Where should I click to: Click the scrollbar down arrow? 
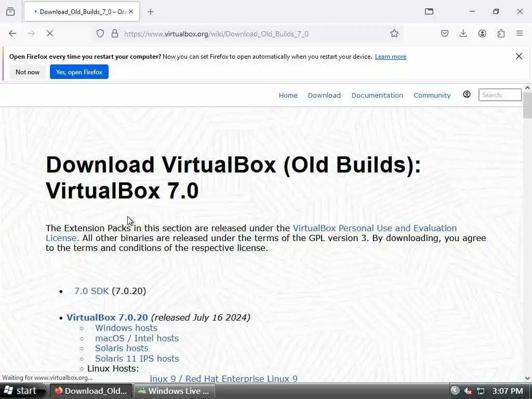point(527,378)
